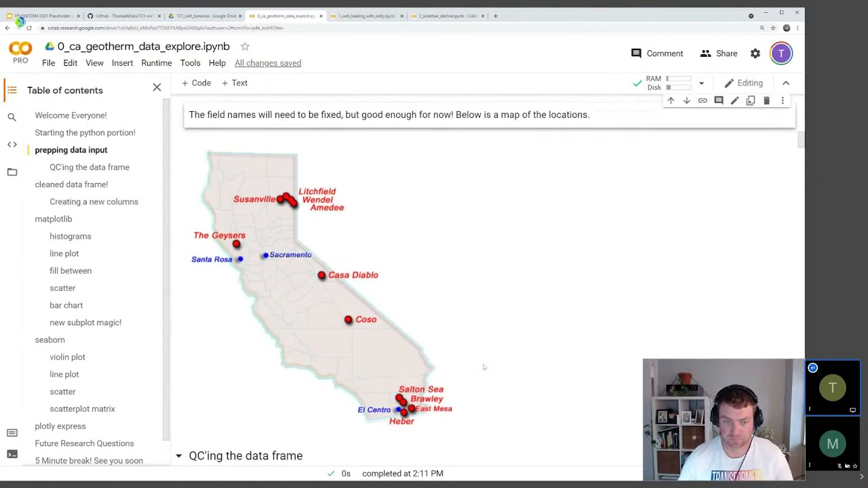
Task: Collapse the QC'ing the data frame section
Action: pos(178,456)
